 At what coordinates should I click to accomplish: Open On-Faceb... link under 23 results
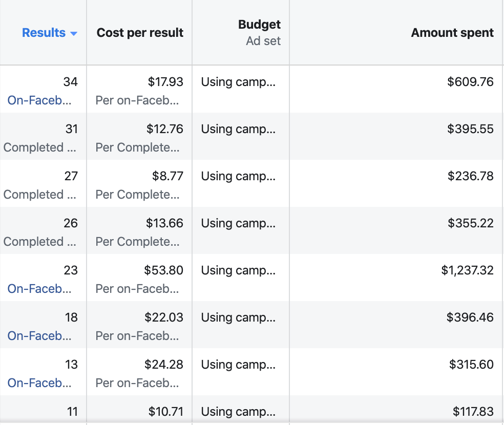point(39,289)
